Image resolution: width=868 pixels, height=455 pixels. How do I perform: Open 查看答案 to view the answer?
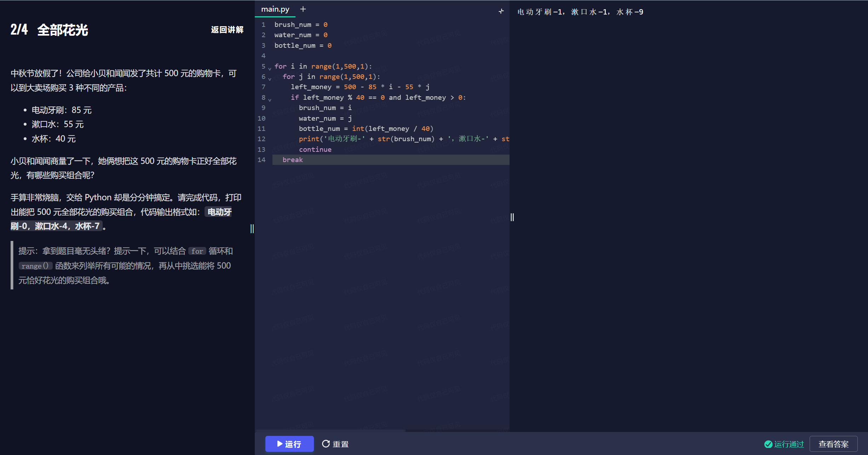point(833,444)
